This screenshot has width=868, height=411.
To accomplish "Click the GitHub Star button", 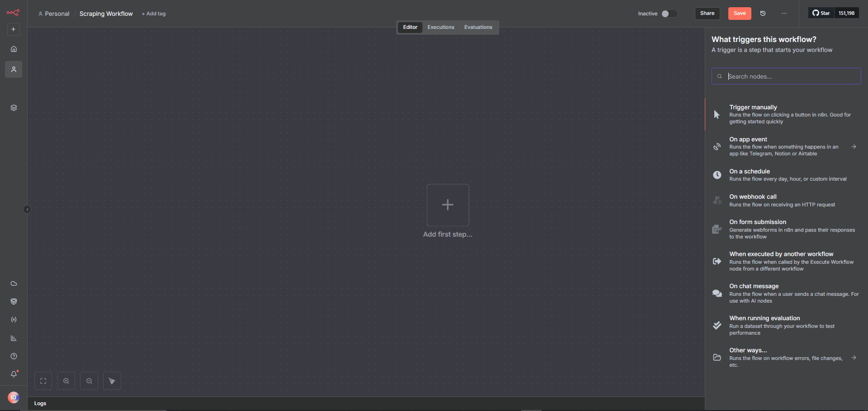I will point(821,13).
